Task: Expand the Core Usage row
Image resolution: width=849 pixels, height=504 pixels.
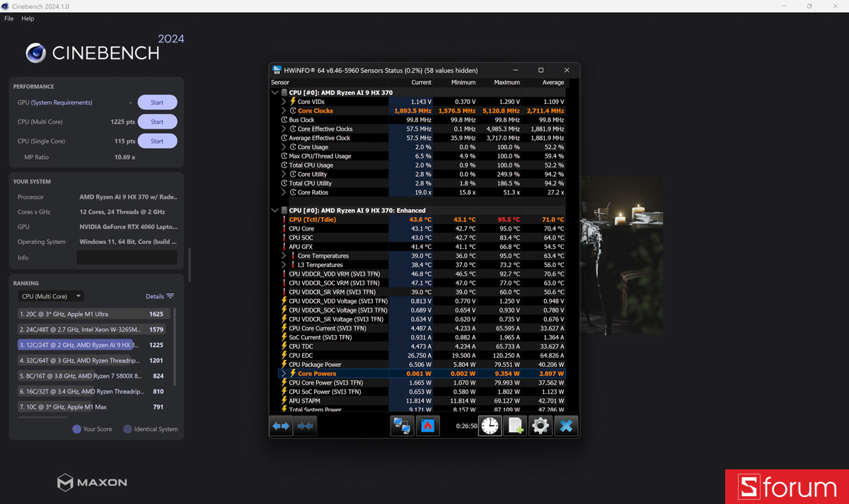Action: [284, 147]
